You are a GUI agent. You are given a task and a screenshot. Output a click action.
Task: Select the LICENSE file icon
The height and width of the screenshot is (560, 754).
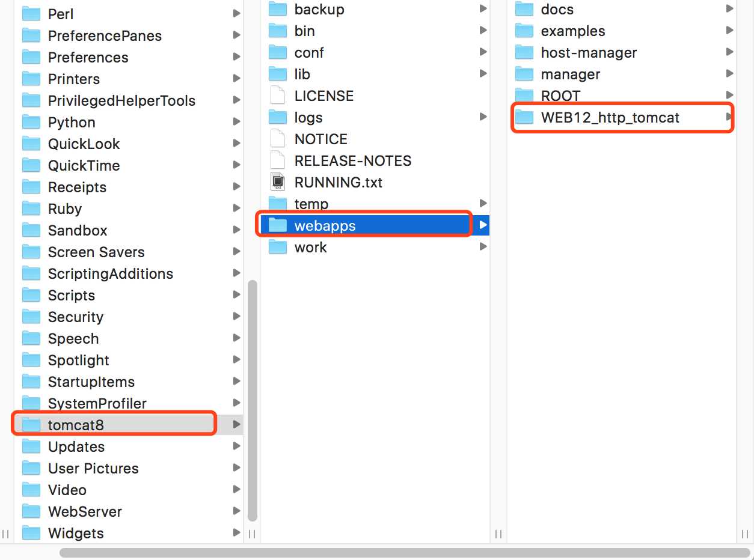pyautogui.click(x=278, y=96)
